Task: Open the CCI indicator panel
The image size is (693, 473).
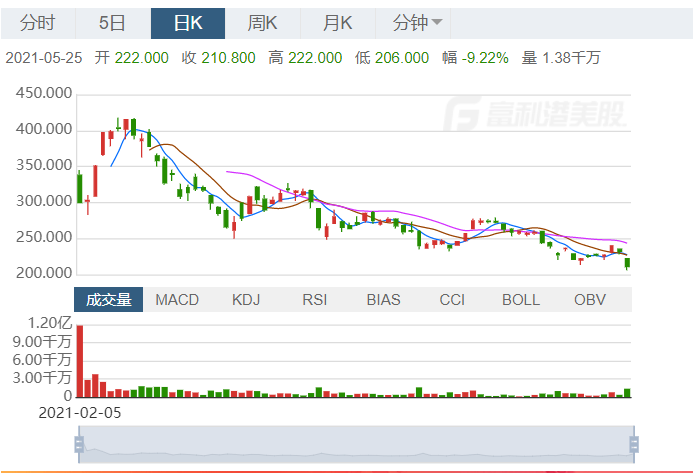Action: 452,299
